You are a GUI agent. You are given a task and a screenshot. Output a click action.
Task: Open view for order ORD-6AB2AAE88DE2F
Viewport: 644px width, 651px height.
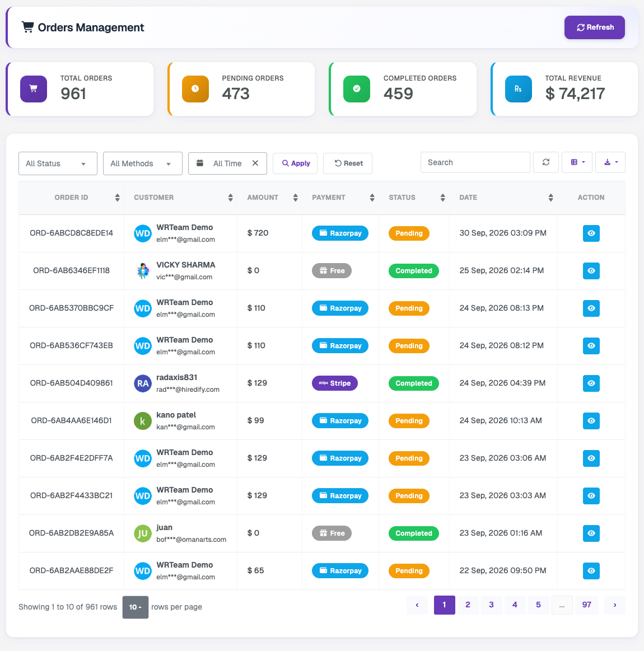pyautogui.click(x=591, y=571)
